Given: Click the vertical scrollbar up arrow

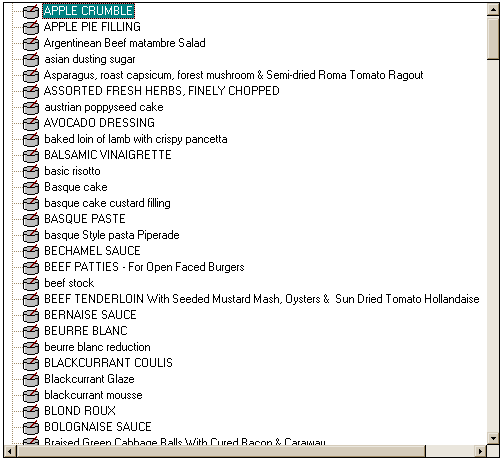Looking at the screenshot, I should coord(493,10).
